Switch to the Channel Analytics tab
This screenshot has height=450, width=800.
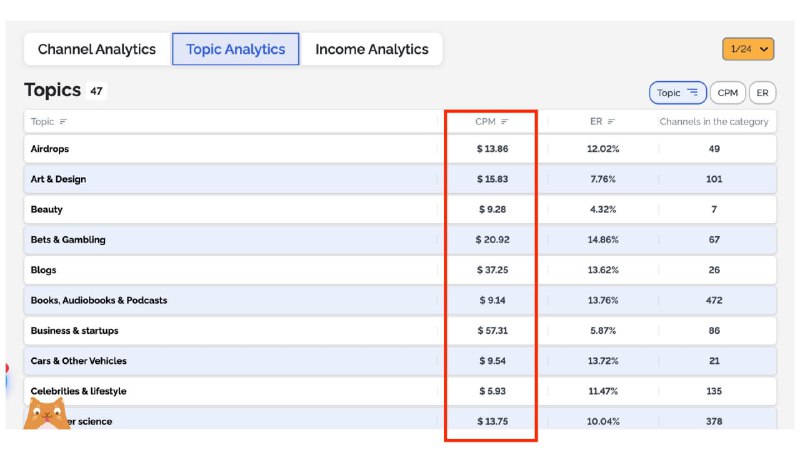[x=97, y=49]
